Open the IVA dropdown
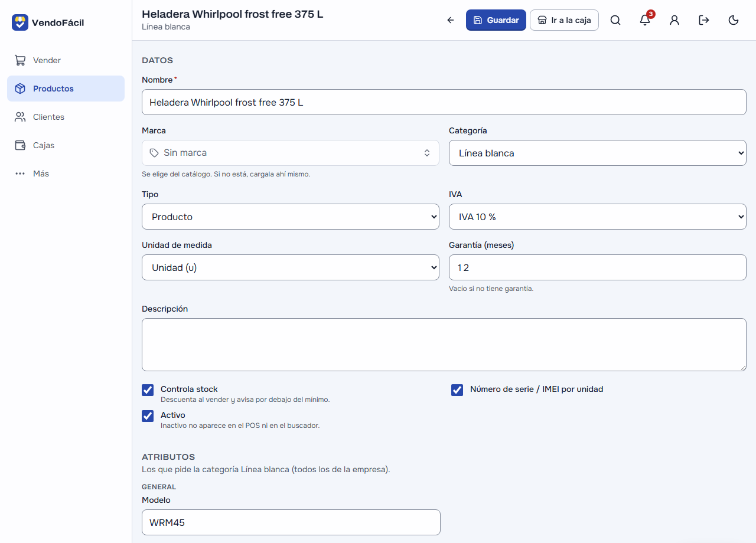Image resolution: width=756 pixels, height=543 pixels. 598,217
